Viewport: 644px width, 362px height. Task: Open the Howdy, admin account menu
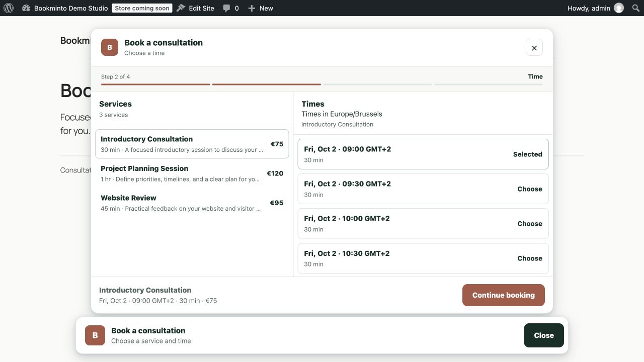point(596,8)
